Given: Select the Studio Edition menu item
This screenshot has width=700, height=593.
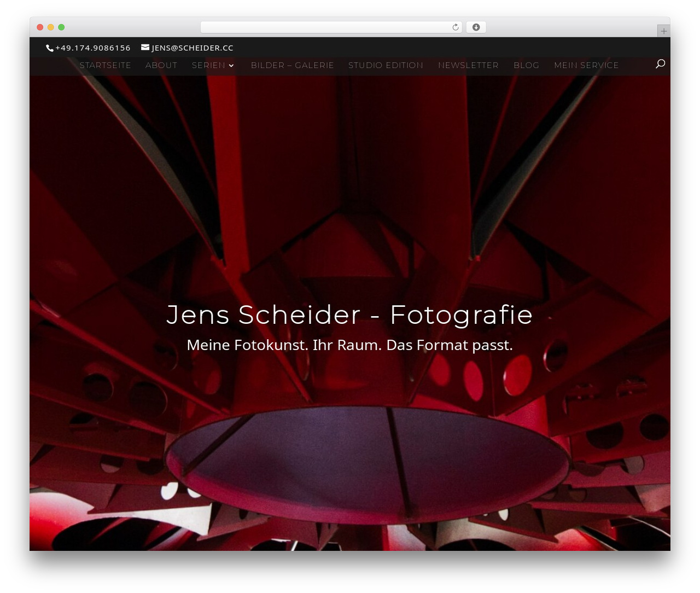Looking at the screenshot, I should 386,65.
